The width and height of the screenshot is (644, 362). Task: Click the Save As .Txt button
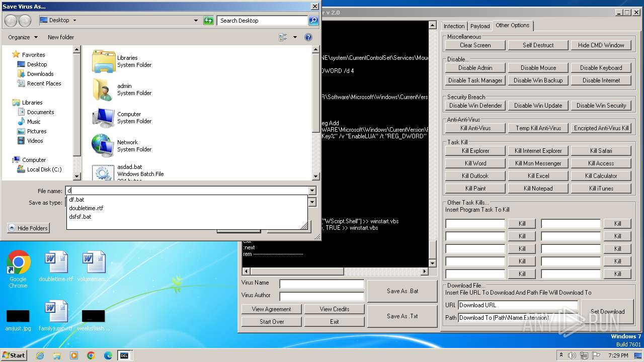click(403, 316)
